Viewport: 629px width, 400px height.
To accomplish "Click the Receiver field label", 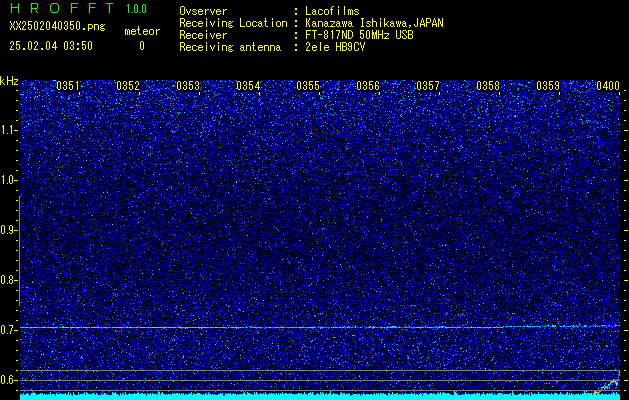I will click(203, 35).
